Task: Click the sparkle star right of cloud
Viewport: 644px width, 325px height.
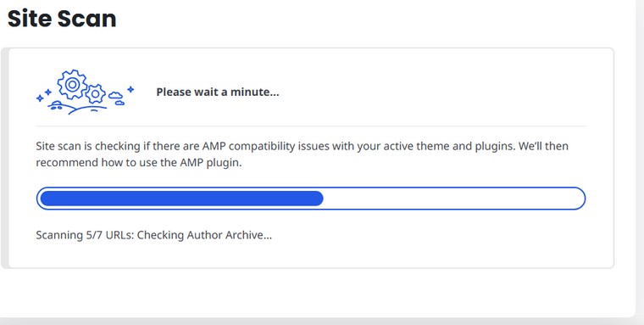Action: 130,89
